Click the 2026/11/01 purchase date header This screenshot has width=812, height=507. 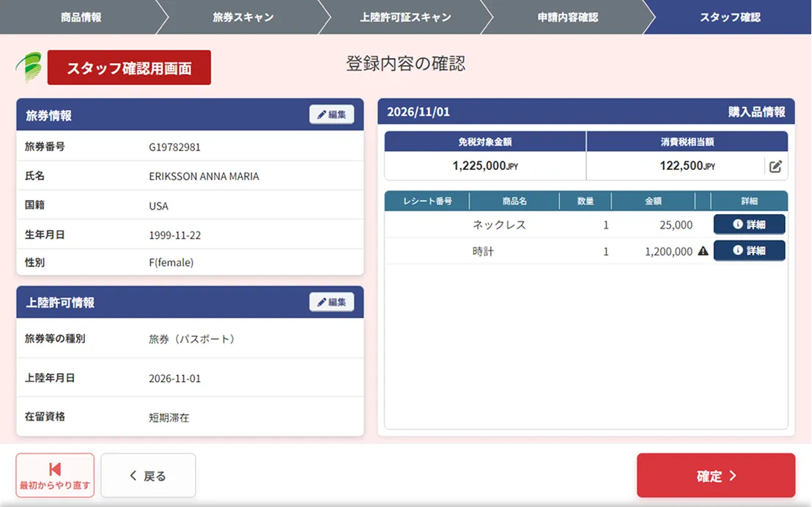[x=418, y=112]
